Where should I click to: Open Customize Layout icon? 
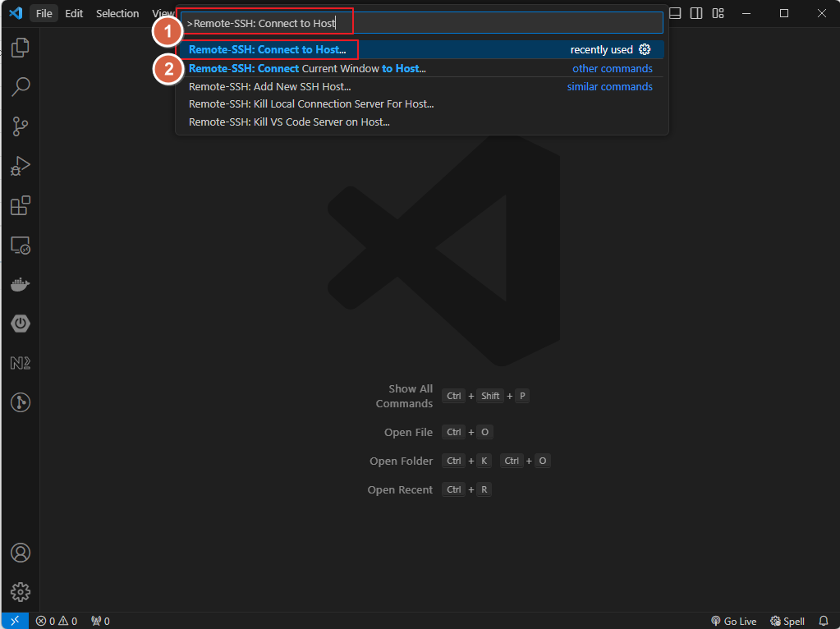coord(718,13)
